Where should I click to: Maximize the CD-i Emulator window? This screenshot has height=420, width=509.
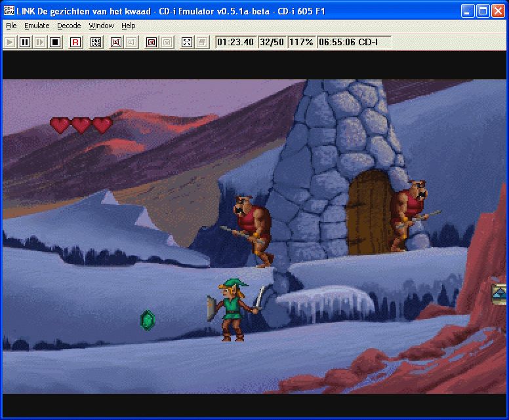483,11
